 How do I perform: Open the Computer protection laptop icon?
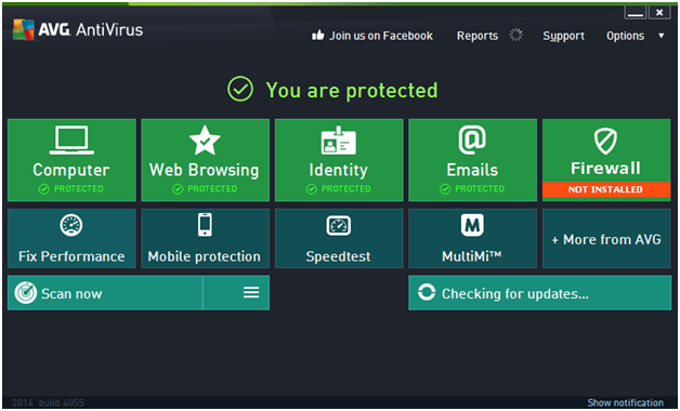pyautogui.click(x=71, y=139)
